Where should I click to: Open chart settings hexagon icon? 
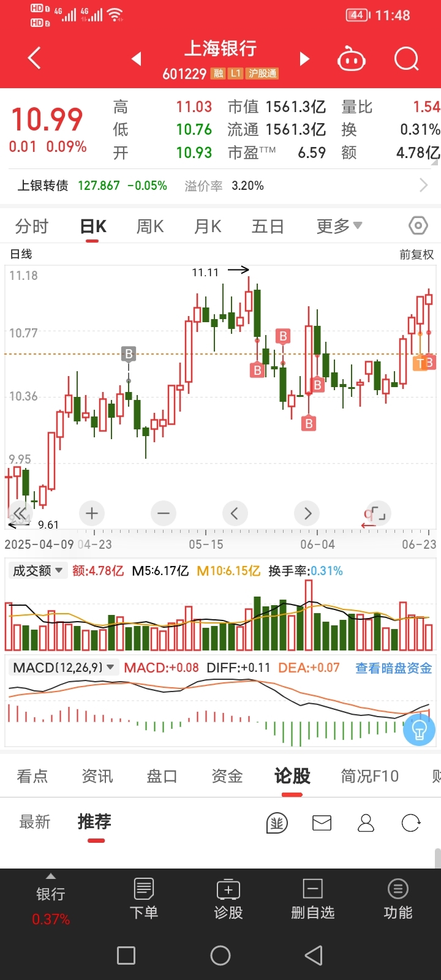pyautogui.click(x=418, y=225)
